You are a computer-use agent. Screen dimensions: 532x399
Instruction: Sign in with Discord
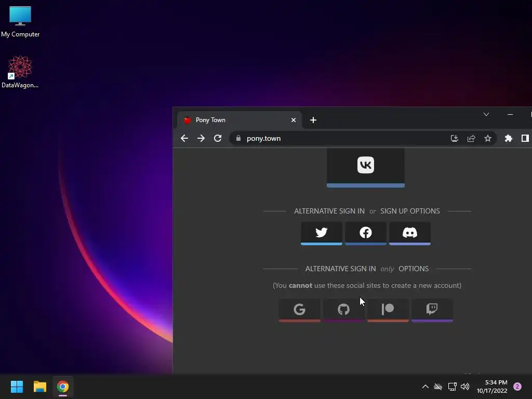409,233
